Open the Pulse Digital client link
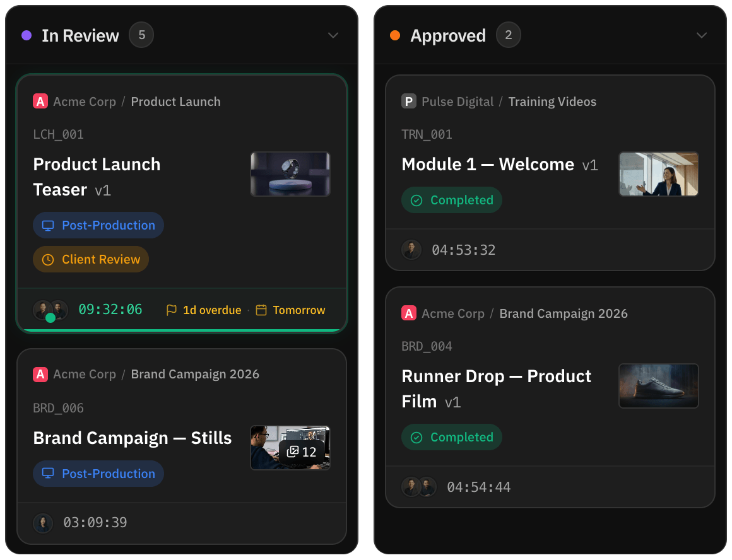 pyautogui.click(x=458, y=102)
